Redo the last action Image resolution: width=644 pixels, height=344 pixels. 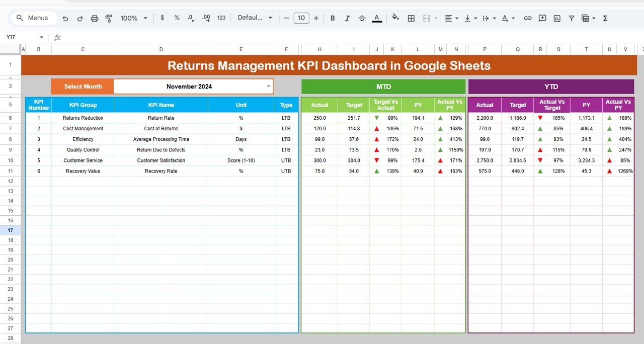(80, 18)
